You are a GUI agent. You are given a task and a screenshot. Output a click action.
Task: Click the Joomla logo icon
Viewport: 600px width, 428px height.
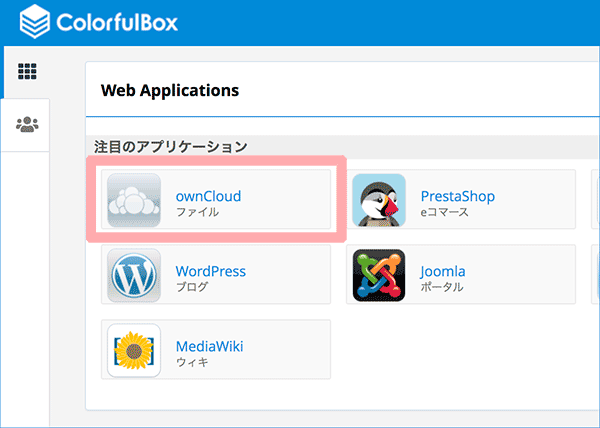point(379,275)
